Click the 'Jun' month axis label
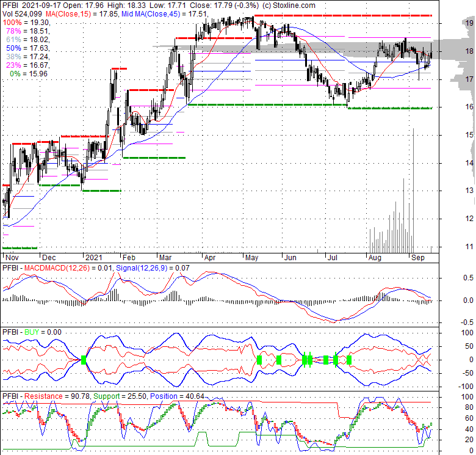The width and height of the screenshot is (476, 455). [x=290, y=258]
